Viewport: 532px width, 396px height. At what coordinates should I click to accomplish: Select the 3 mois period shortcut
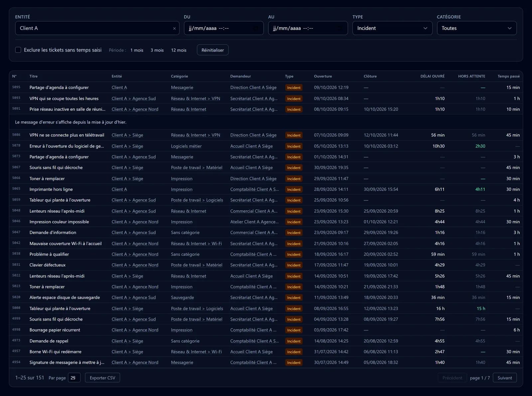click(x=157, y=50)
